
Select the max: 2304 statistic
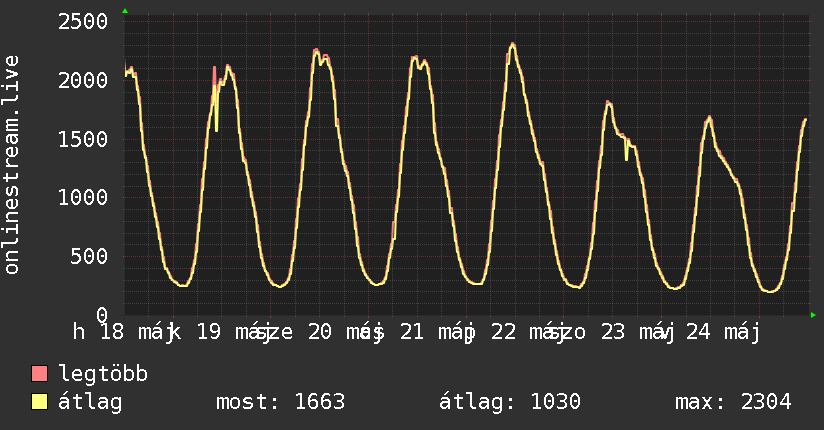click(x=733, y=402)
